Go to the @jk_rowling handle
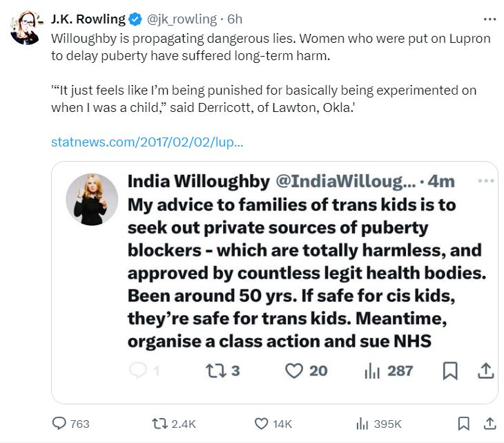Screen dimensions: 504x443 point(182,19)
